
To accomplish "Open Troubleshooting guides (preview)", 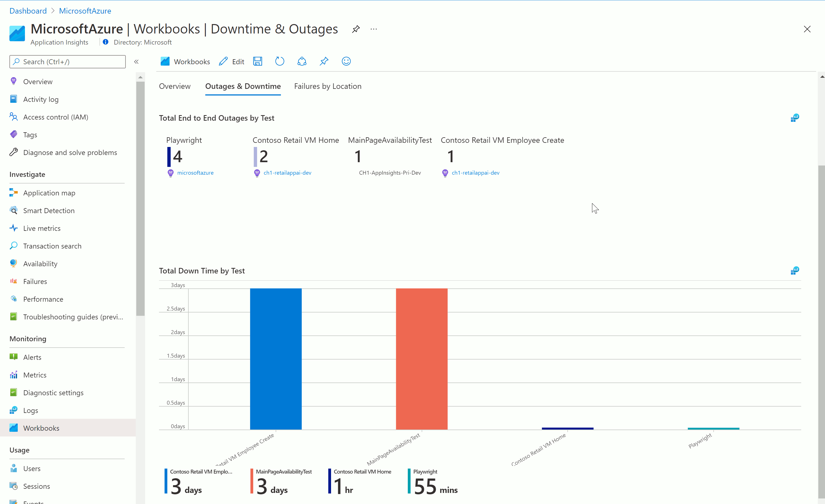I will tap(68, 317).
